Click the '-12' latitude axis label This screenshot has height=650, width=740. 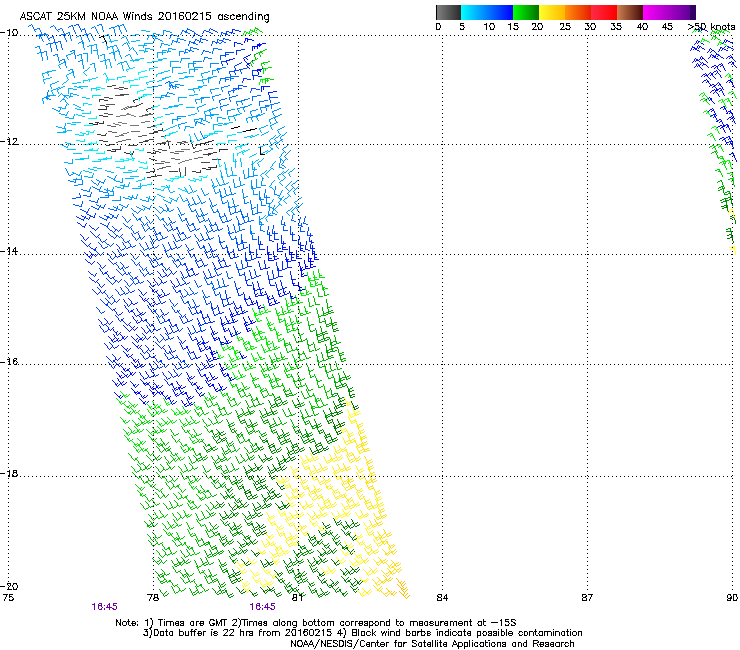(9, 142)
